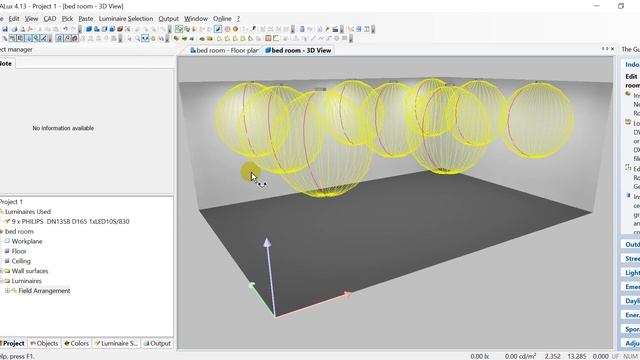640x360 pixels.
Task: Select the Note tab in inspector
Action: pos(6,63)
